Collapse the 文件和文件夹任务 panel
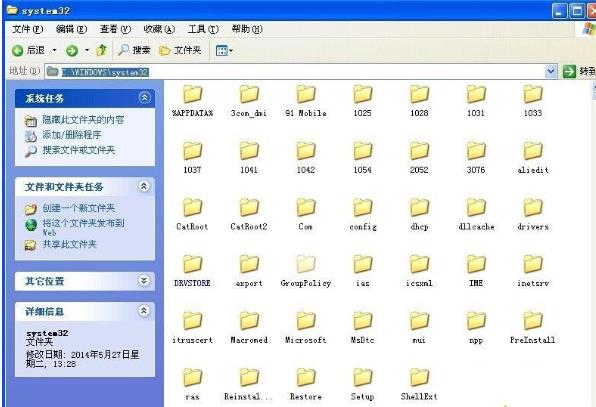The image size is (596, 407). point(144,186)
